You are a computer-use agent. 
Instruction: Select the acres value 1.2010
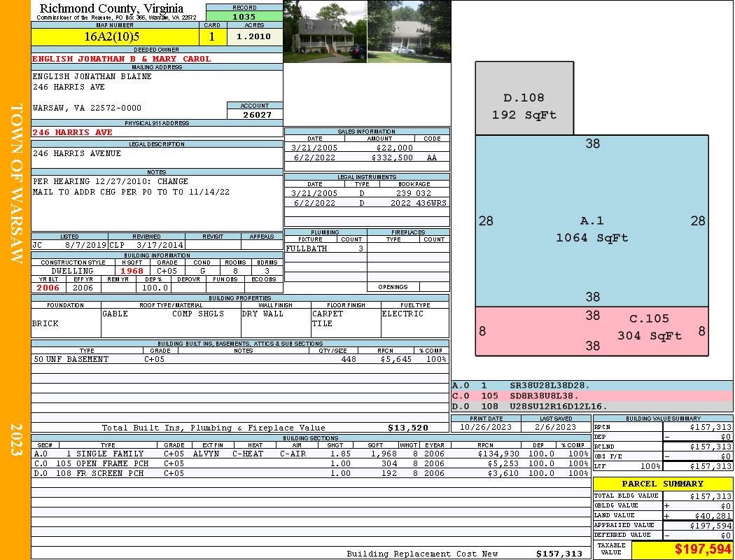(253, 36)
